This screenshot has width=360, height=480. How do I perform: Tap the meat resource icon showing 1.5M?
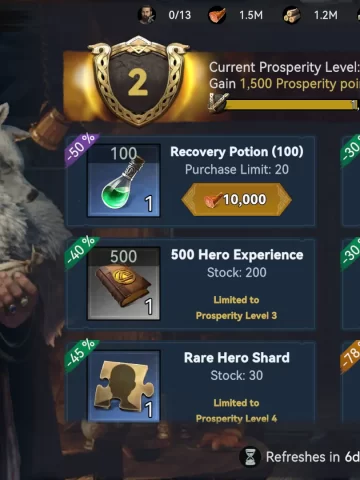(217, 15)
